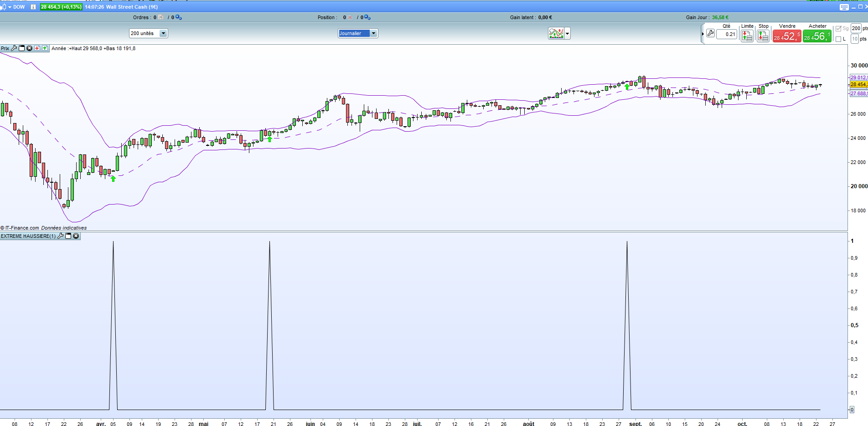Collapse the trading panel arrow
This screenshot has height=426, width=868.
[703, 34]
